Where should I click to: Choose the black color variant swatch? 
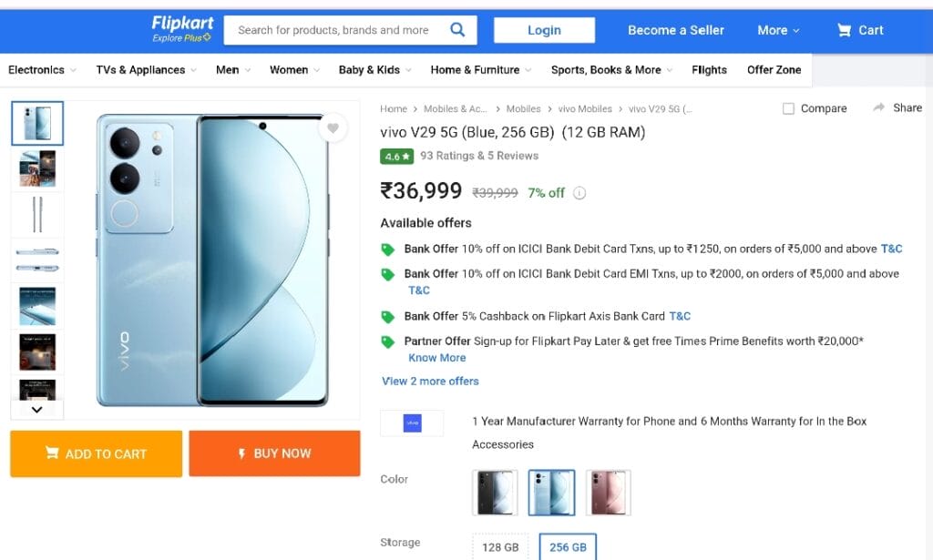pyautogui.click(x=495, y=493)
